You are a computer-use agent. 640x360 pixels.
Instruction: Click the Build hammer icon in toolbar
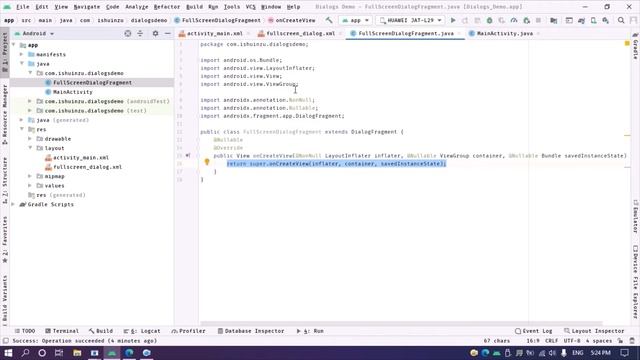pyautogui.click(x=329, y=20)
